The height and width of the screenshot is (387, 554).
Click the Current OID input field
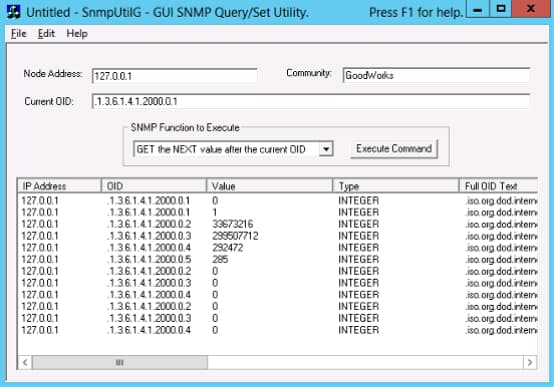pos(311,101)
